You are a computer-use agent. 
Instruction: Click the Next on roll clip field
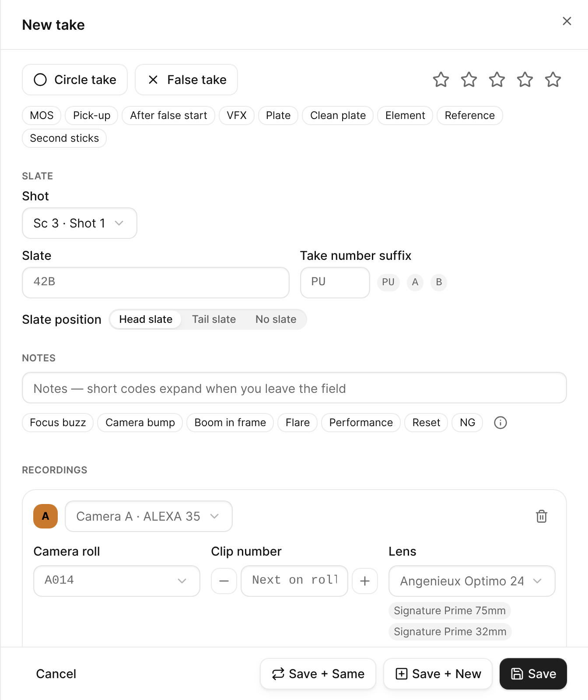[294, 581]
